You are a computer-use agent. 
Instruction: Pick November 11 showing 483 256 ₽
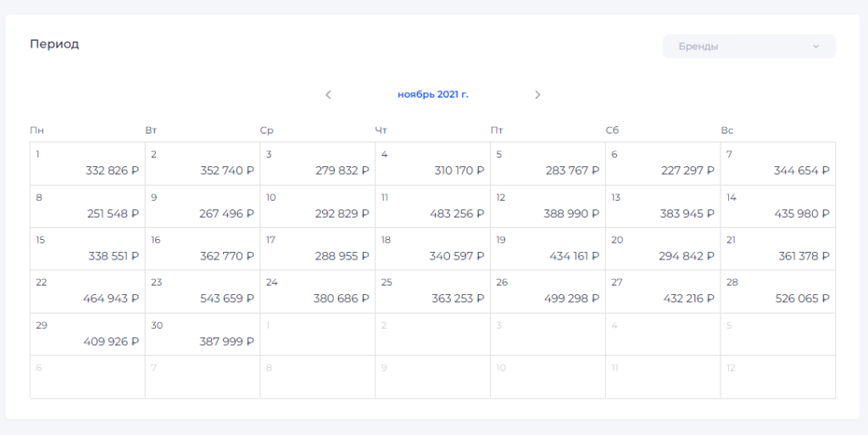tap(432, 206)
